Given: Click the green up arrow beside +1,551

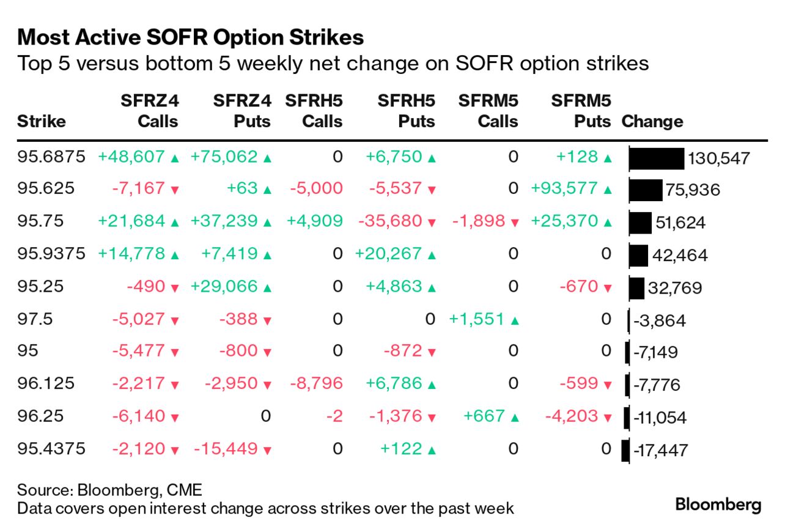Looking at the screenshot, I should tap(514, 320).
